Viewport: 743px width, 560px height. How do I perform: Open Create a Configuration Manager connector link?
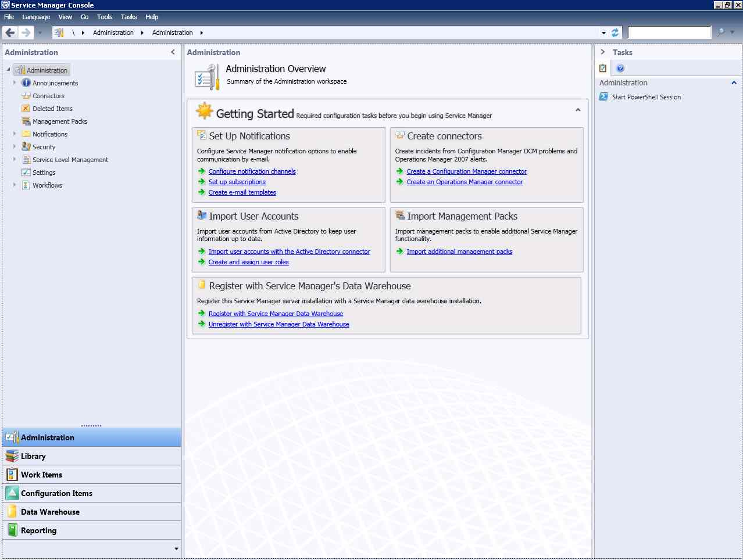(x=467, y=171)
